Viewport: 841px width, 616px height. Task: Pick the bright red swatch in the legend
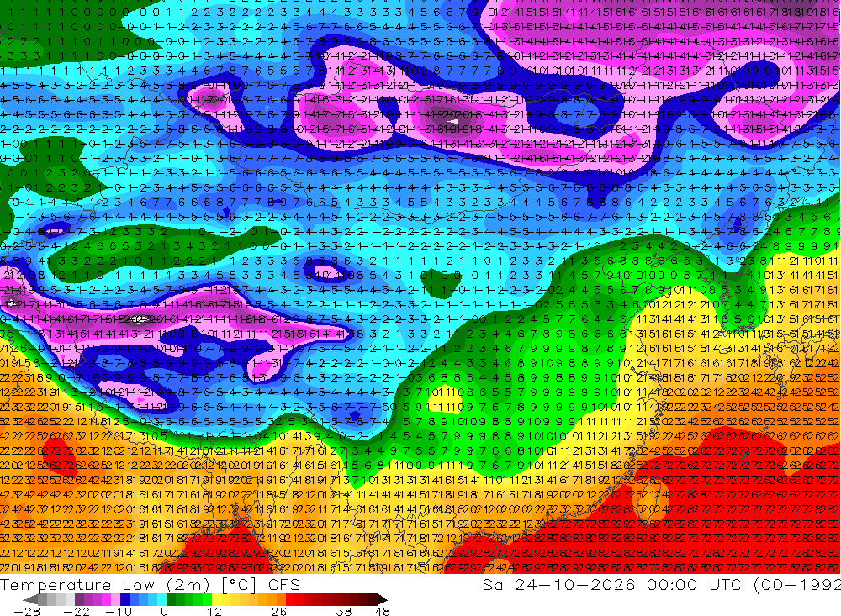click(290, 599)
